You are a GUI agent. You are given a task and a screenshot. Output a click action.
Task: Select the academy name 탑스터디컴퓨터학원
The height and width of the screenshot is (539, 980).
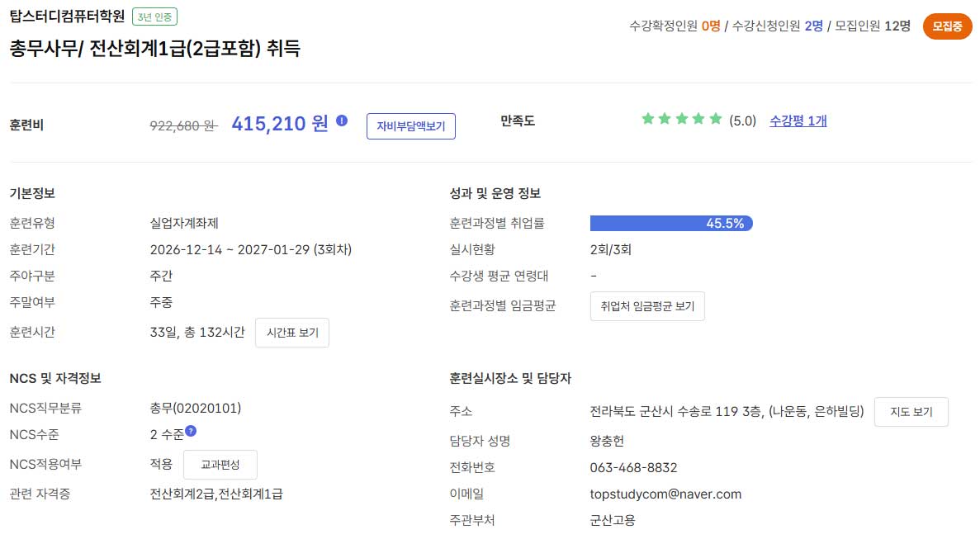67,16
